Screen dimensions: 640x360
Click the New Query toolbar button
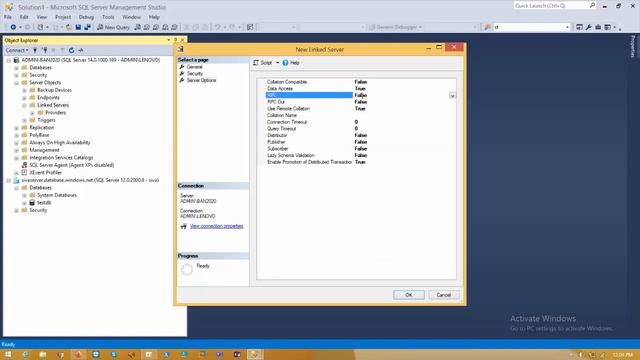coord(113,27)
